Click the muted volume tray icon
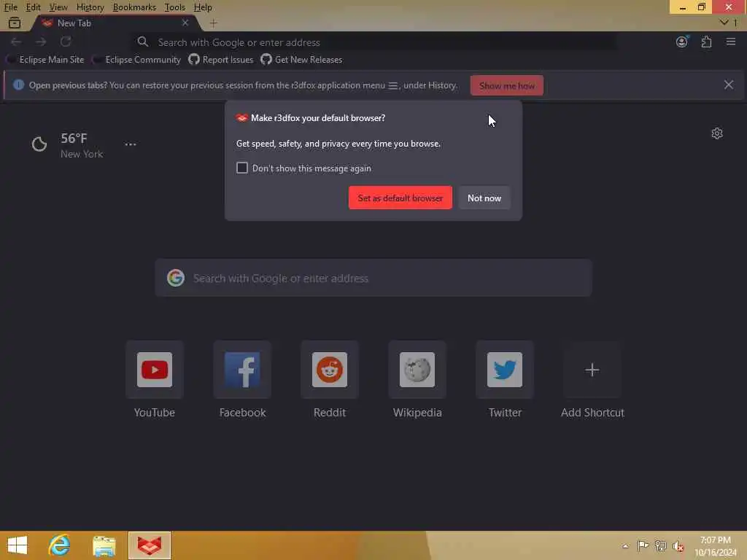 [x=678, y=546]
